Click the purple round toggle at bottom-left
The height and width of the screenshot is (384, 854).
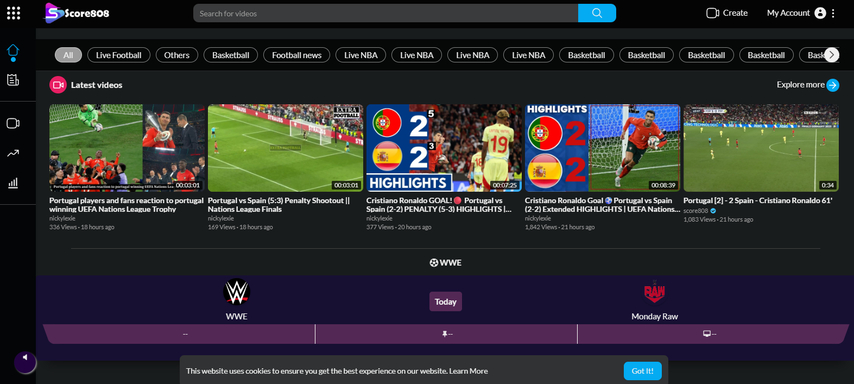pos(25,362)
